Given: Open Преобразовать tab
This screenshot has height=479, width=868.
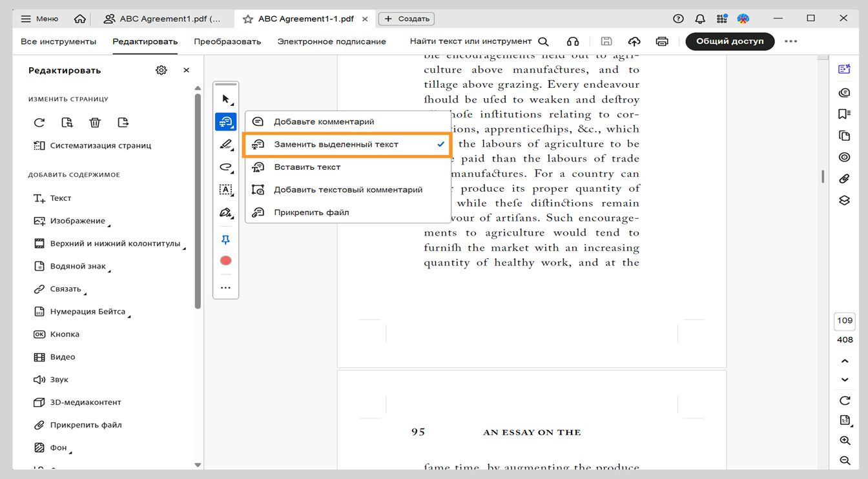Looking at the screenshot, I should [227, 41].
